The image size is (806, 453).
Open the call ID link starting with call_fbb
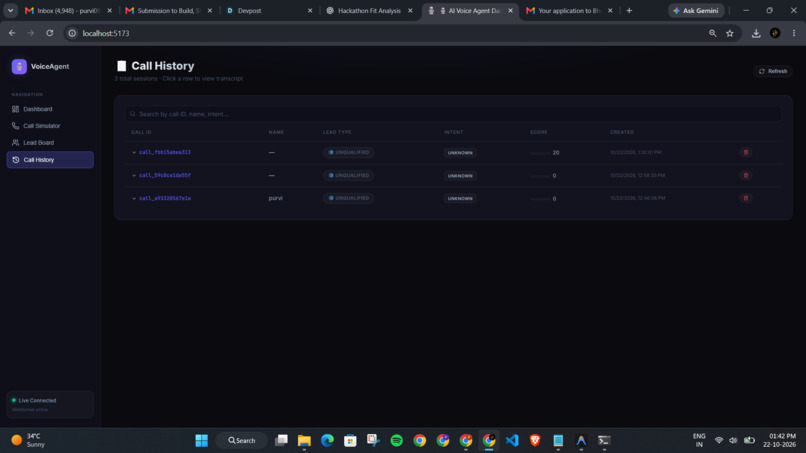[x=164, y=153]
